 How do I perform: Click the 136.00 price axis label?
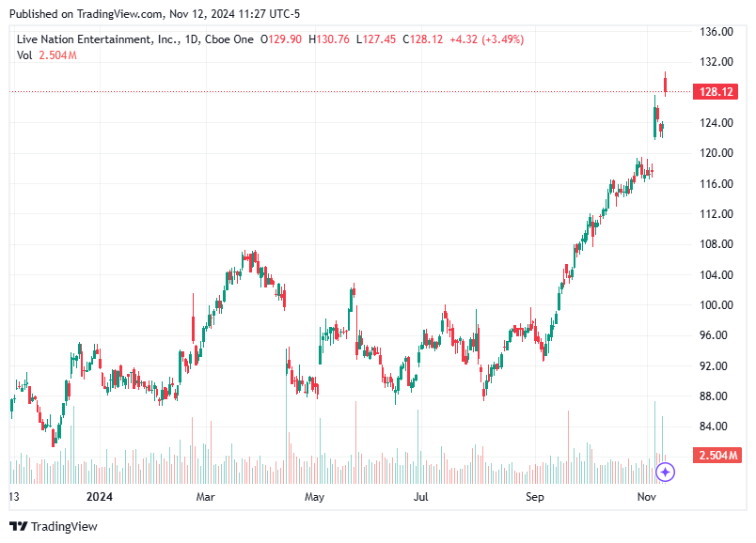(716, 32)
